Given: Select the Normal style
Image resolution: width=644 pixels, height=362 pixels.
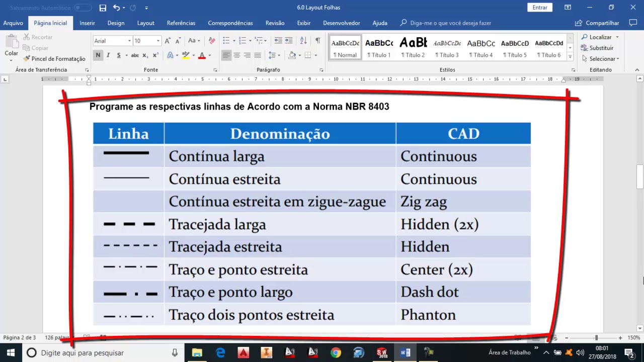Looking at the screenshot, I should click(x=345, y=48).
